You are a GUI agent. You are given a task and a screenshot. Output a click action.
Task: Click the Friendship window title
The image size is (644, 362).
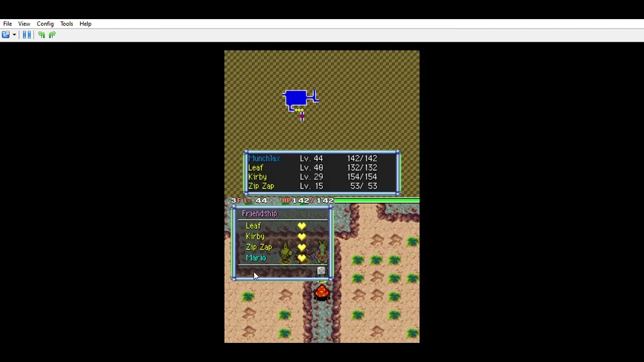260,214
